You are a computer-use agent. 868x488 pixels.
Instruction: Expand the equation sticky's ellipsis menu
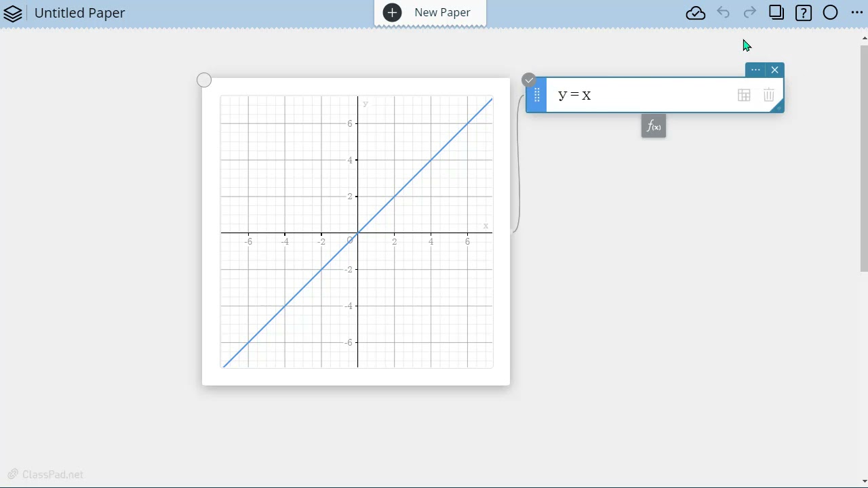(755, 70)
